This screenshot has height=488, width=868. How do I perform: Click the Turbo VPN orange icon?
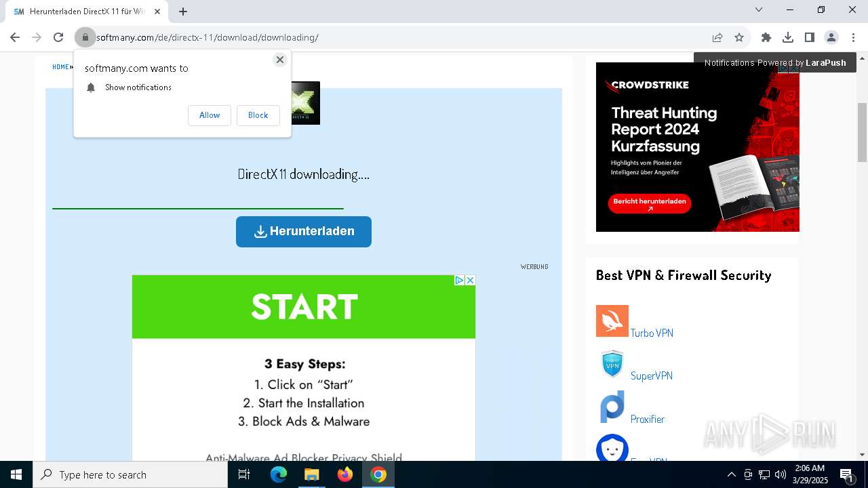click(612, 321)
